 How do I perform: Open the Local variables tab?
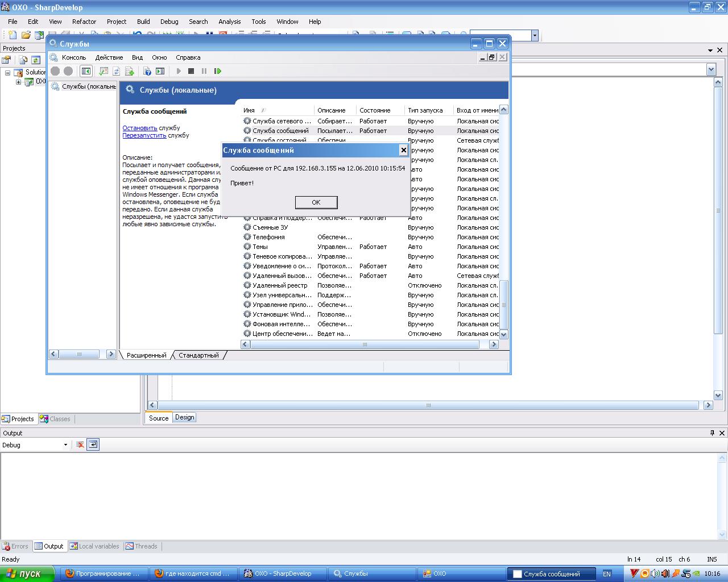coord(94,546)
